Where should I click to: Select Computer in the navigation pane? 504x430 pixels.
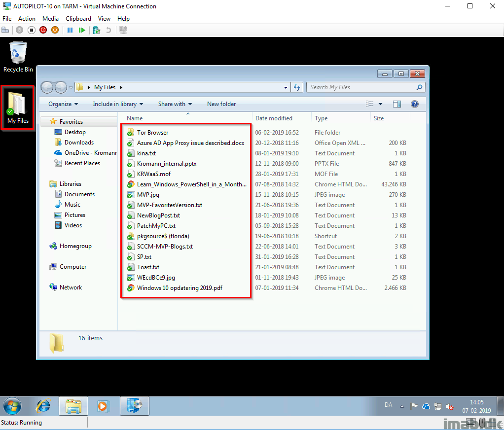(x=73, y=267)
